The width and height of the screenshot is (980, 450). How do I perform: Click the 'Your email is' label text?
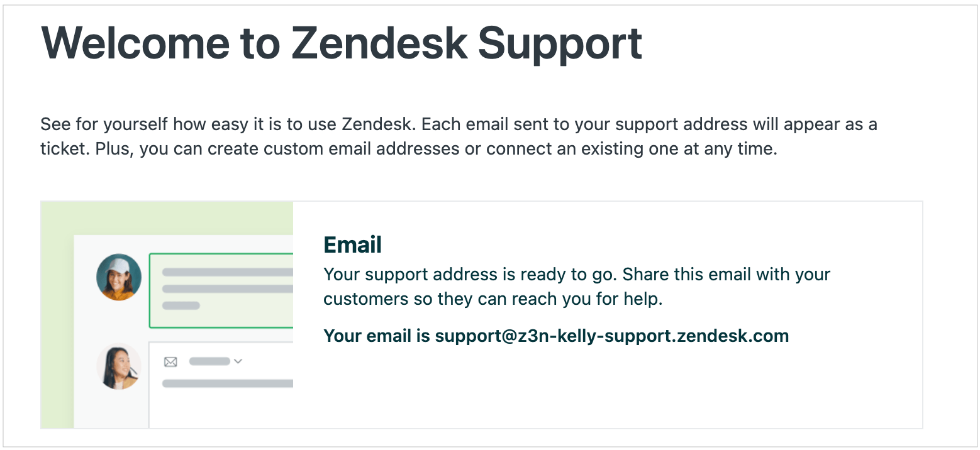pos(376,336)
